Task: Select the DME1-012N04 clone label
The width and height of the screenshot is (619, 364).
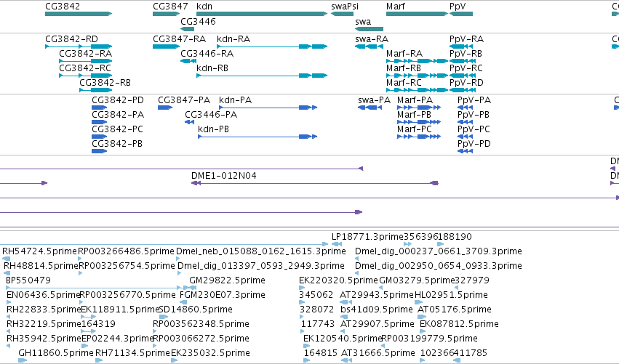Action: (224, 176)
